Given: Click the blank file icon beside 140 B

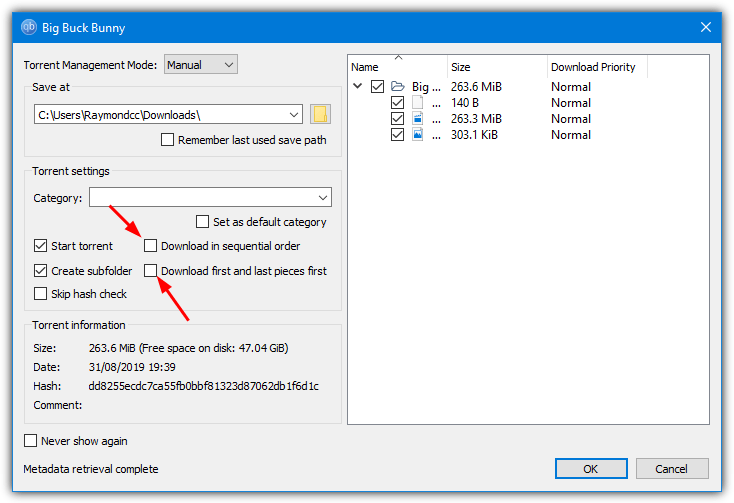Looking at the screenshot, I should (x=418, y=102).
